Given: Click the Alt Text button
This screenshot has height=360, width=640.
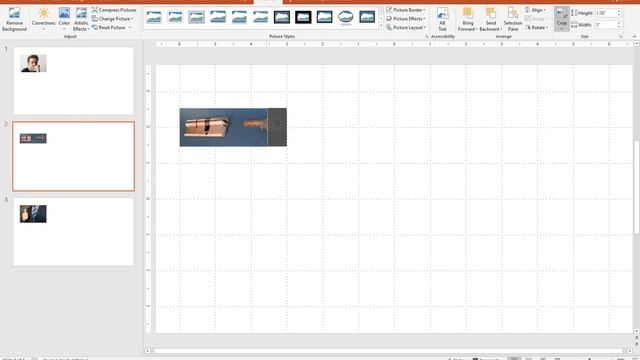Looking at the screenshot, I should [x=442, y=20].
